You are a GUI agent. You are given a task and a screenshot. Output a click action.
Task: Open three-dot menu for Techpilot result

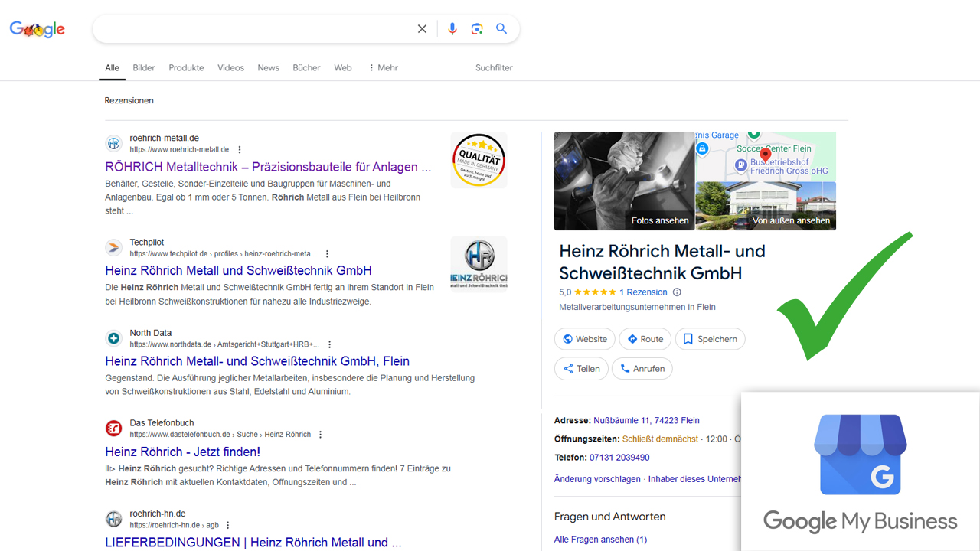(x=327, y=254)
